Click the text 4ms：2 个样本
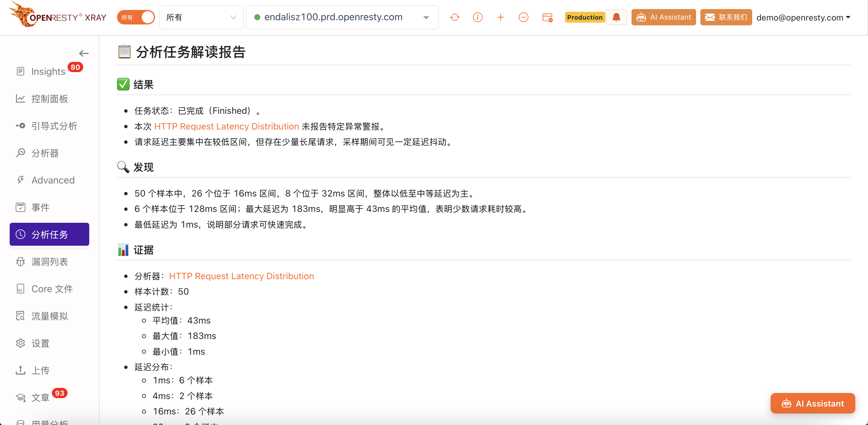 (x=183, y=396)
